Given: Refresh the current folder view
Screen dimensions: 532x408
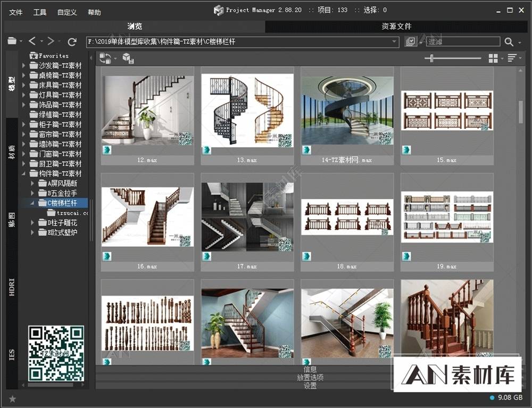Looking at the screenshot, I should [72, 41].
